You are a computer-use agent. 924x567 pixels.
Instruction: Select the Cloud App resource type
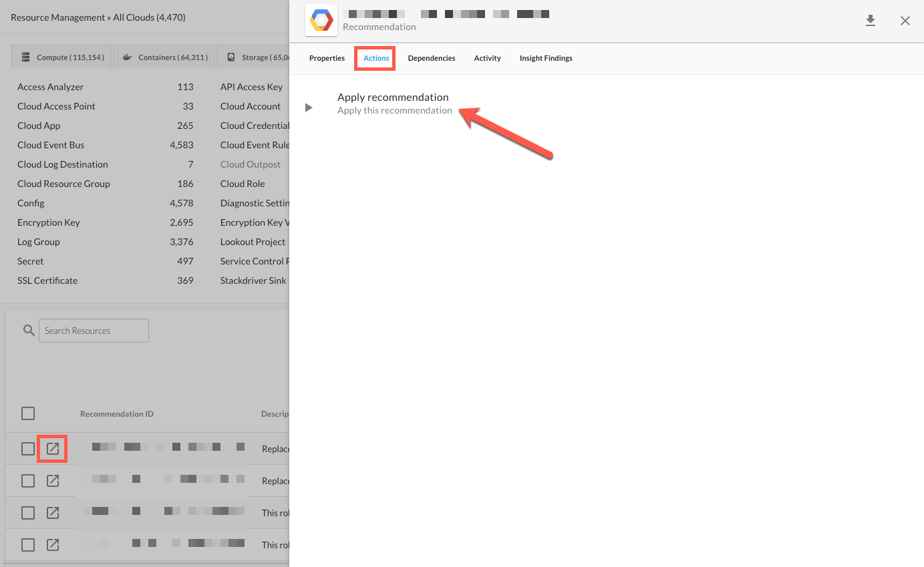(x=39, y=126)
